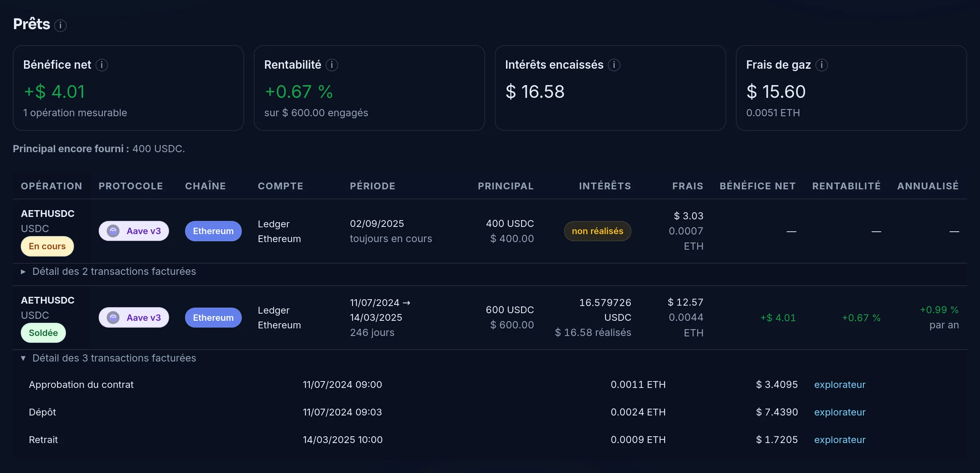The width and height of the screenshot is (980, 473).
Task: Click the RENTABILITÉ column header
Action: pyautogui.click(x=847, y=186)
